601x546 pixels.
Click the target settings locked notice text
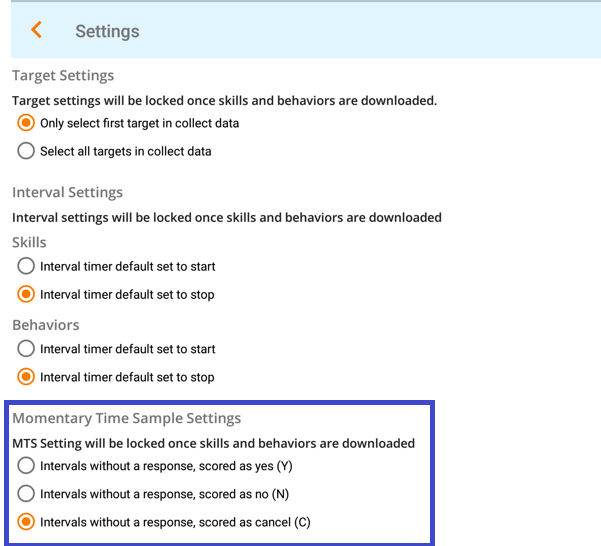(x=224, y=100)
